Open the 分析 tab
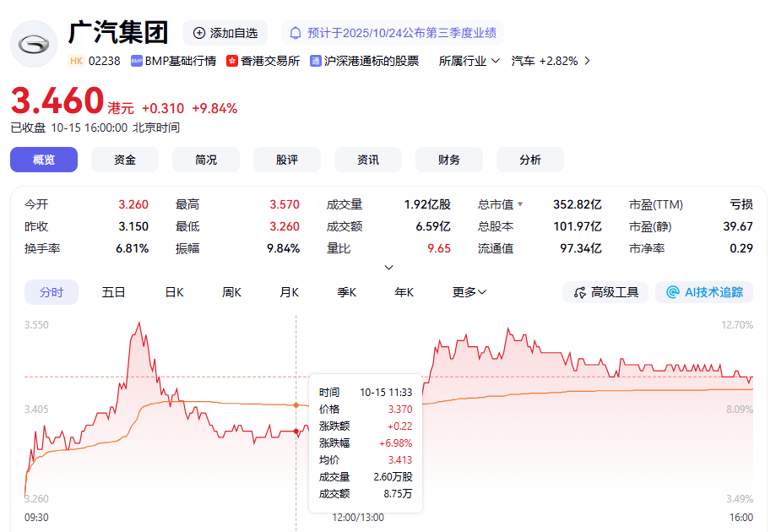776x532 pixels. pos(530,160)
